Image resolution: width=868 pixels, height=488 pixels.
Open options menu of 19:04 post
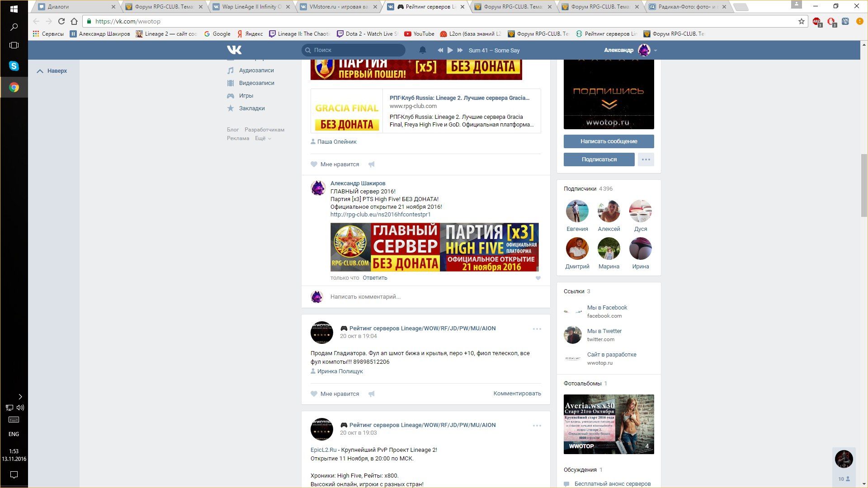[537, 329]
